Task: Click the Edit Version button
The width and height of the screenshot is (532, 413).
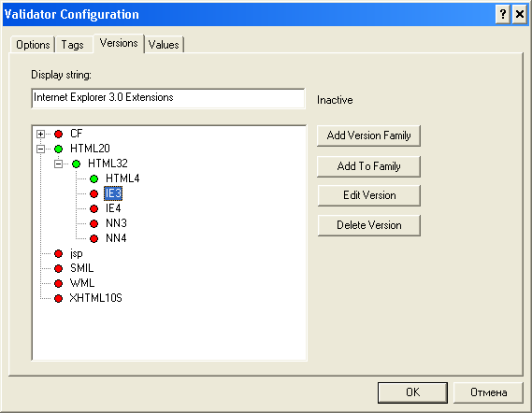Action: [x=369, y=195]
